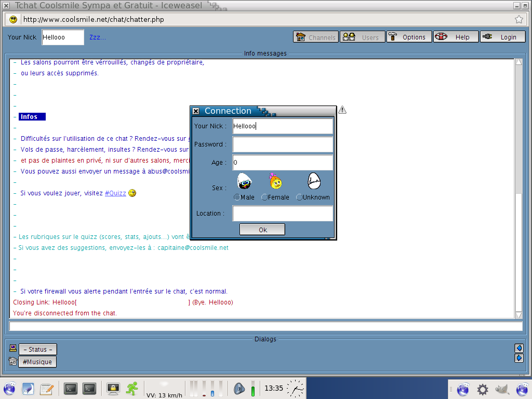
Task: Click the house icon beside #Musique
Action: tap(13, 362)
